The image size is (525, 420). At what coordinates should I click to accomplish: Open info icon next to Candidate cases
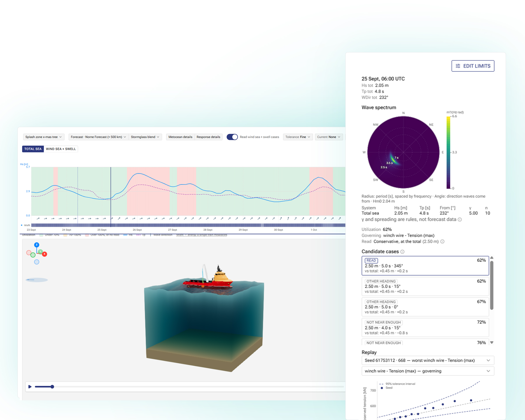click(402, 252)
